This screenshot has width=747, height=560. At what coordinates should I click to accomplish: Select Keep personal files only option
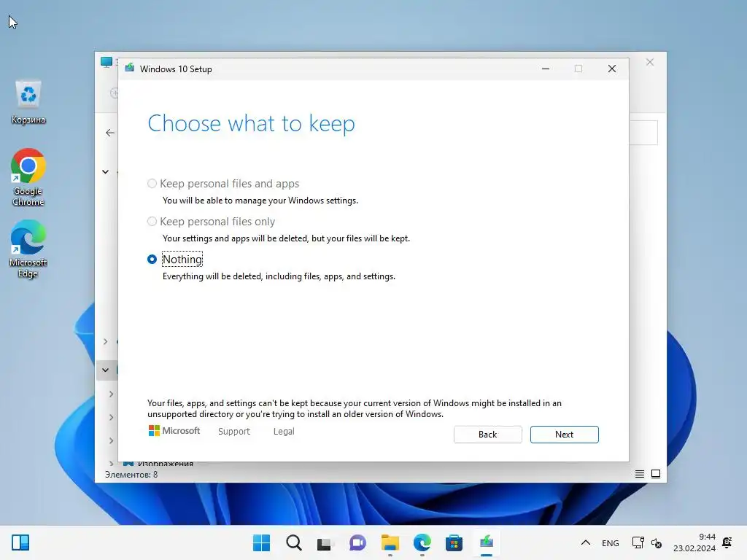coord(152,222)
